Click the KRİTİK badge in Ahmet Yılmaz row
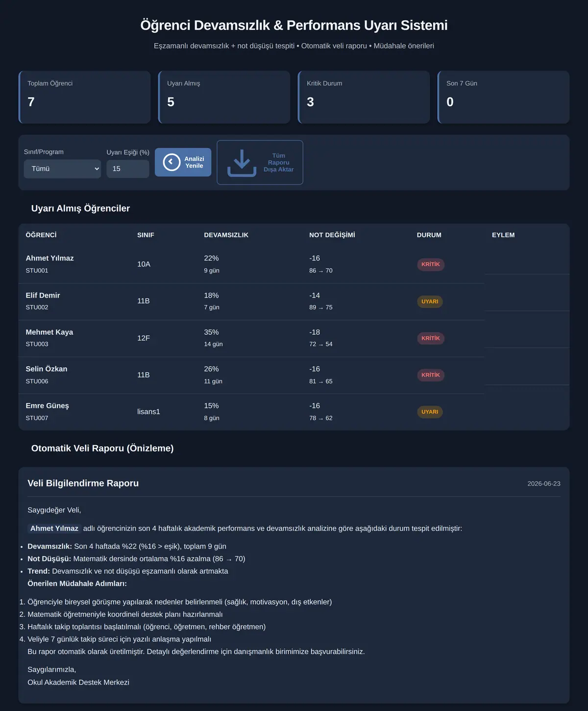588x711 pixels. click(x=431, y=264)
